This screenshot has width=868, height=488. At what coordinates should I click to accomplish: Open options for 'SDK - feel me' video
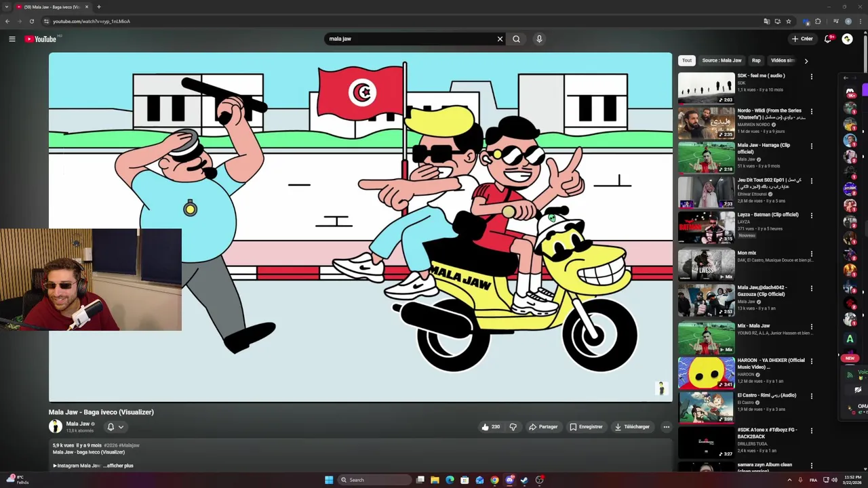coord(811,77)
